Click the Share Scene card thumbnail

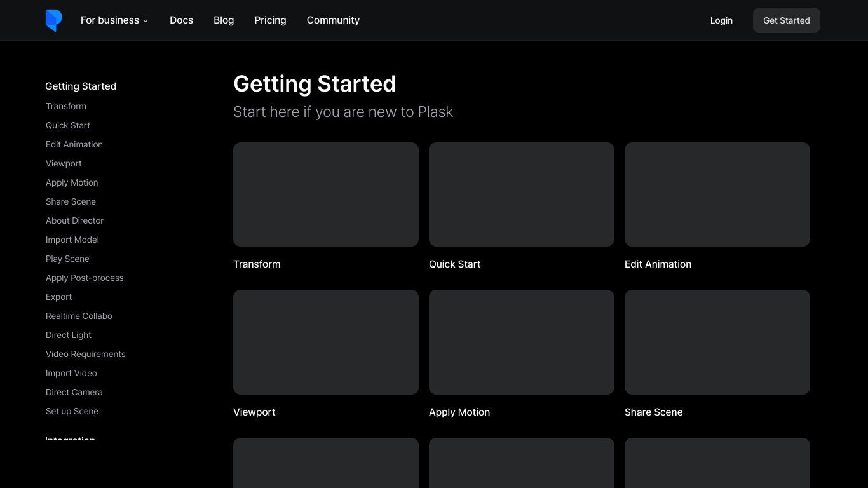pos(717,342)
